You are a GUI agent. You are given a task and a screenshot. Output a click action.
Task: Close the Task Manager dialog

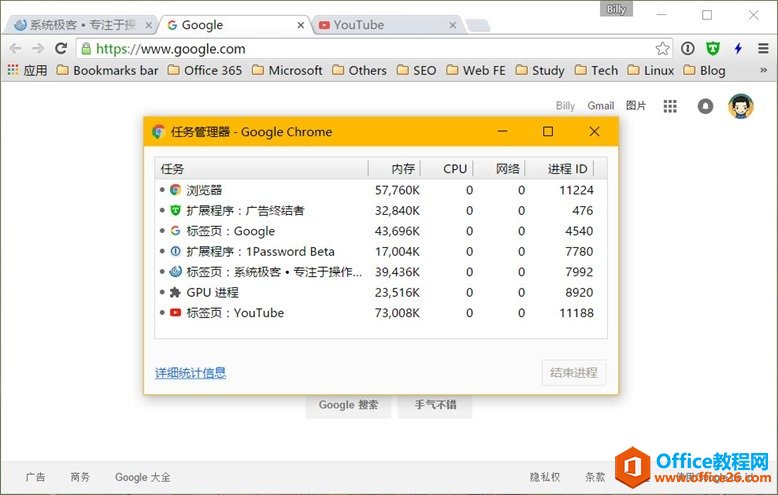point(594,131)
